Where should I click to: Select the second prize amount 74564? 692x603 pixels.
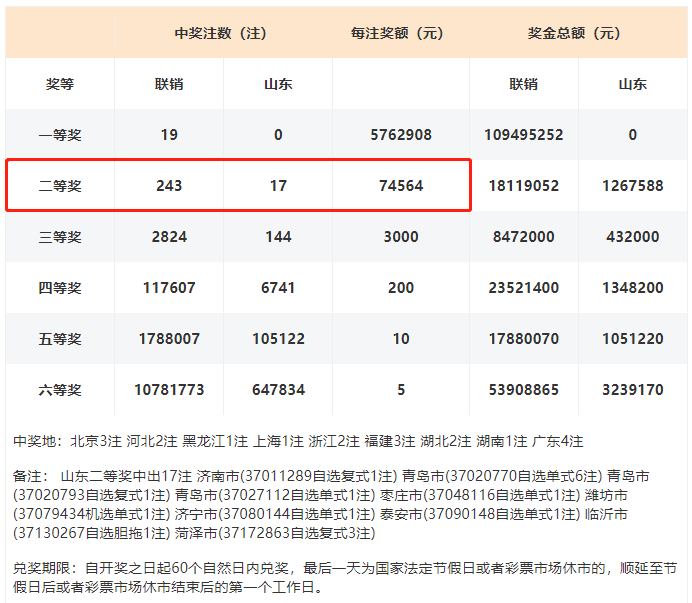click(x=400, y=186)
